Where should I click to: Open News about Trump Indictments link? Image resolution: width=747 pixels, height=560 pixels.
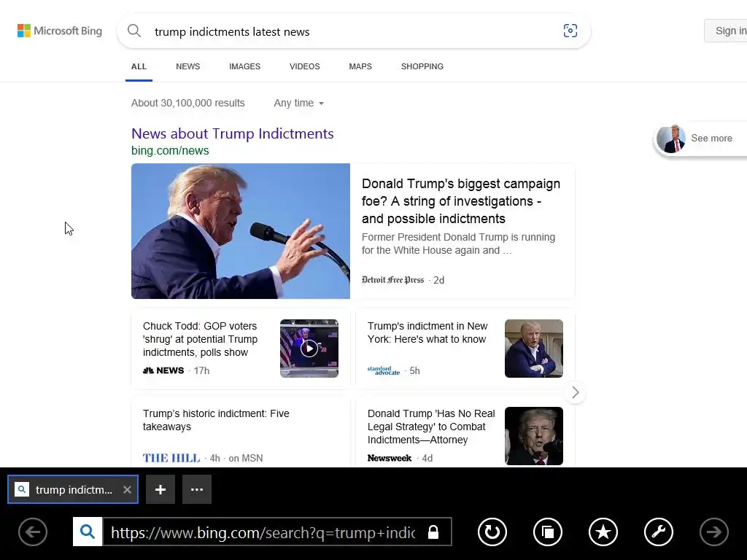[233, 134]
